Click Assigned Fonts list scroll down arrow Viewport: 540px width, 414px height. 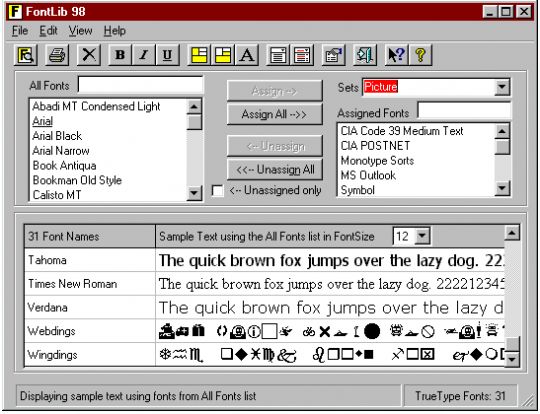[x=502, y=188]
